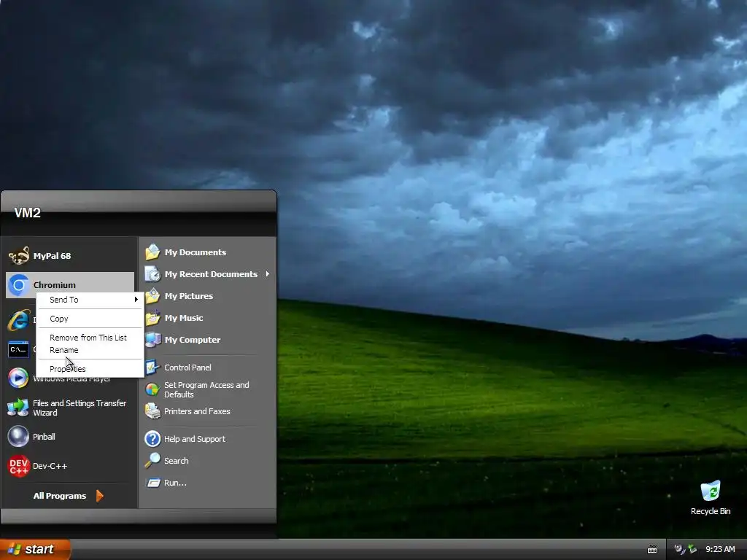Click the 9:23 AM clock
Image resolution: width=747 pixels, height=560 pixels.
pos(720,549)
